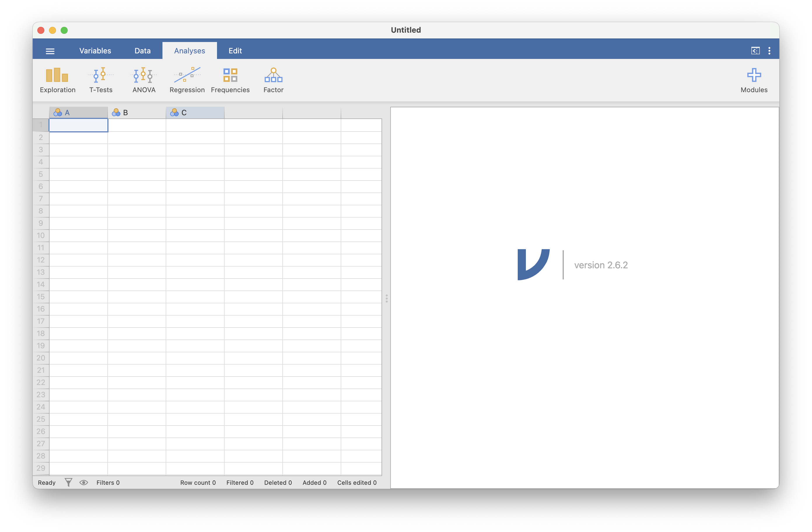Open the Exploration analyses menu

point(57,80)
